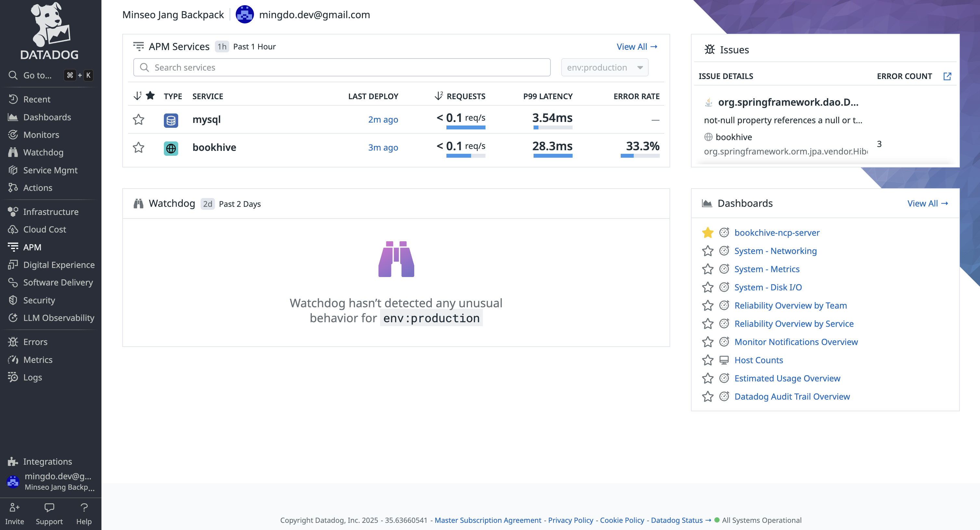The width and height of the screenshot is (980, 530).
Task: Open the Host Counts dashboard
Action: point(759,360)
